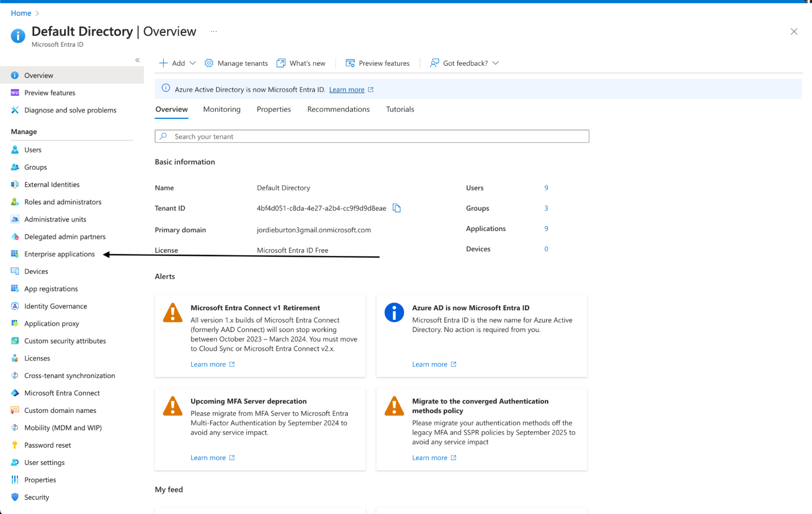Open What's new from toolbar
The image size is (812, 514).
301,63
